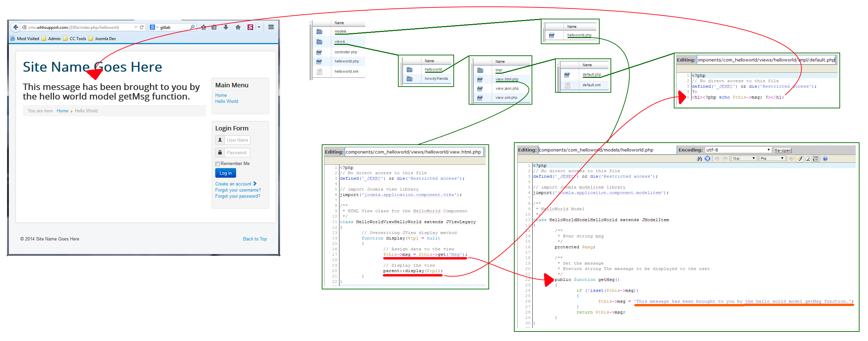
Task: Open the Firefox hamburger menu
Action: click(x=271, y=27)
